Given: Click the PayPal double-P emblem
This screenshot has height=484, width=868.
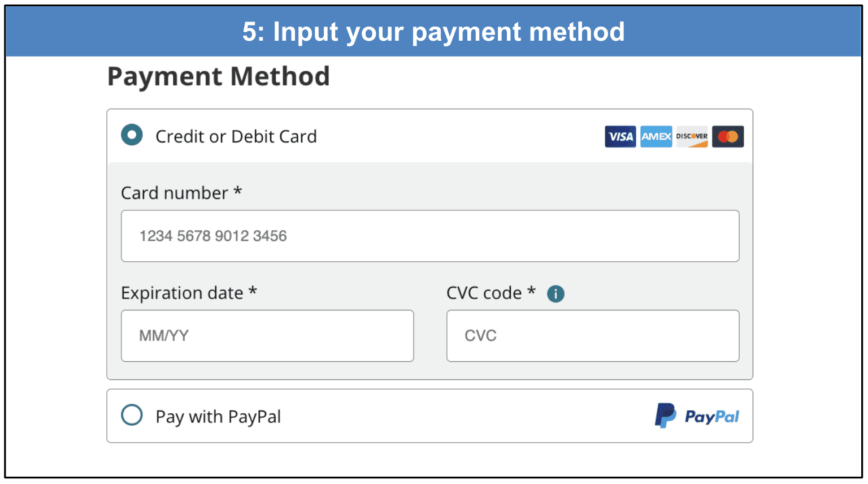Looking at the screenshot, I should 665,416.
